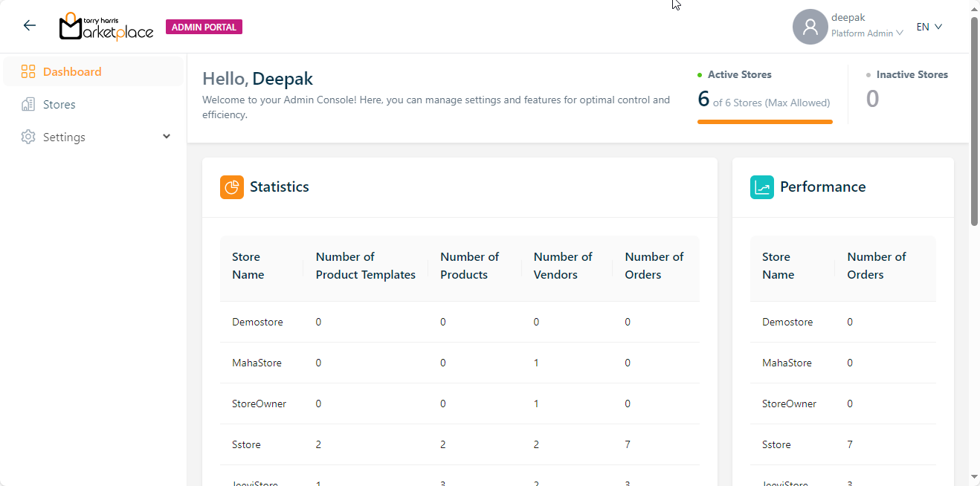Click the Inactive Stores count
The width and height of the screenshot is (980, 486).
(x=873, y=99)
